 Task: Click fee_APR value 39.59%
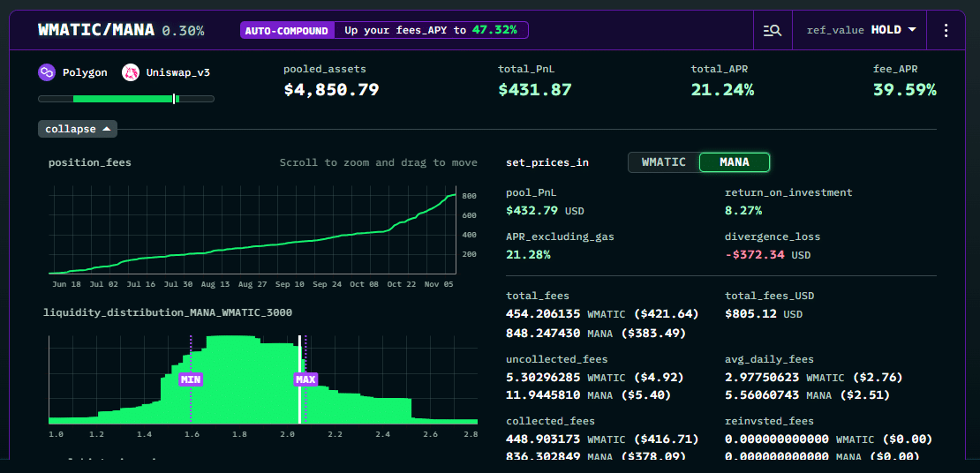904,89
